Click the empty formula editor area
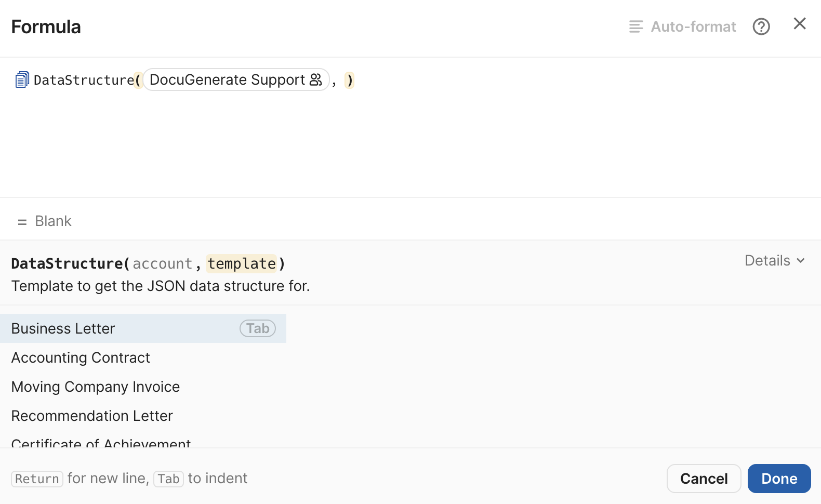This screenshot has width=821, height=504. (410, 145)
